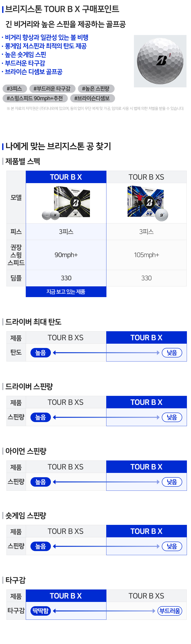Select the #높은 스핀량 hashtag tag

(96, 88)
